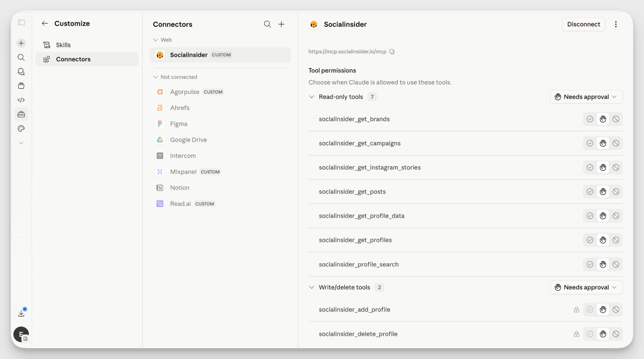Open the toolbox customize icon
The image size is (644, 359).
click(21, 114)
